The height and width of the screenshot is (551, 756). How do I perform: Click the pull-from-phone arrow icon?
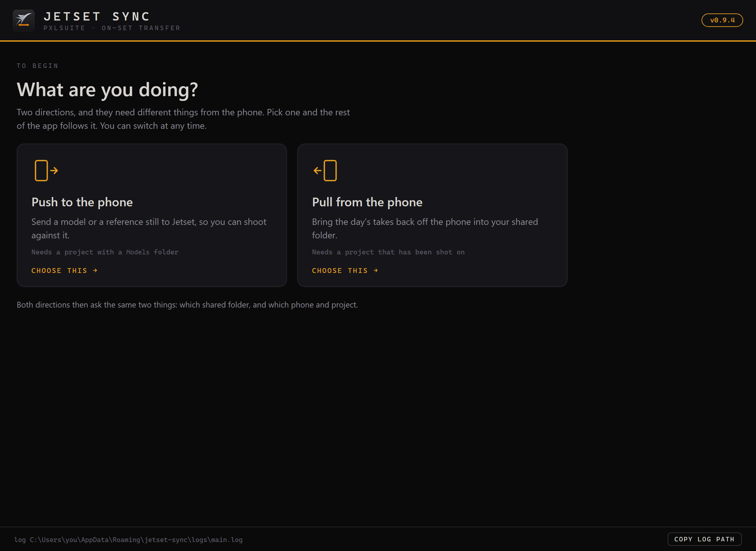coord(325,170)
